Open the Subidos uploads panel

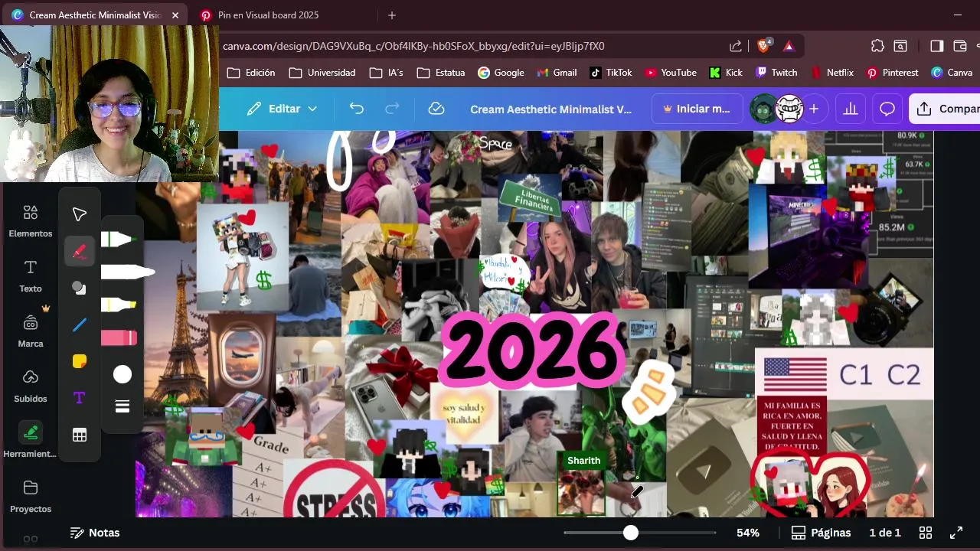click(x=31, y=386)
